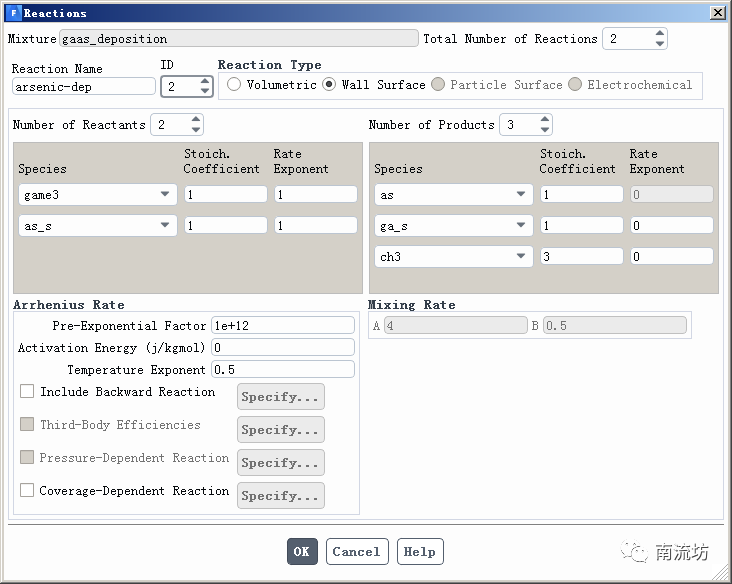Select the Wall Surface reaction type
This screenshot has height=584, width=732.
329,85
